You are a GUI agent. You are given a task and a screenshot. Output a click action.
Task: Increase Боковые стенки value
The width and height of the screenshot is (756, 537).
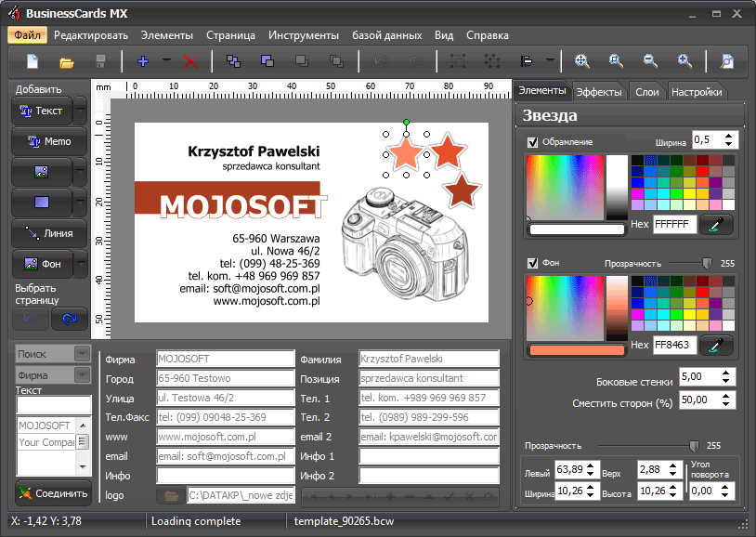coord(725,373)
